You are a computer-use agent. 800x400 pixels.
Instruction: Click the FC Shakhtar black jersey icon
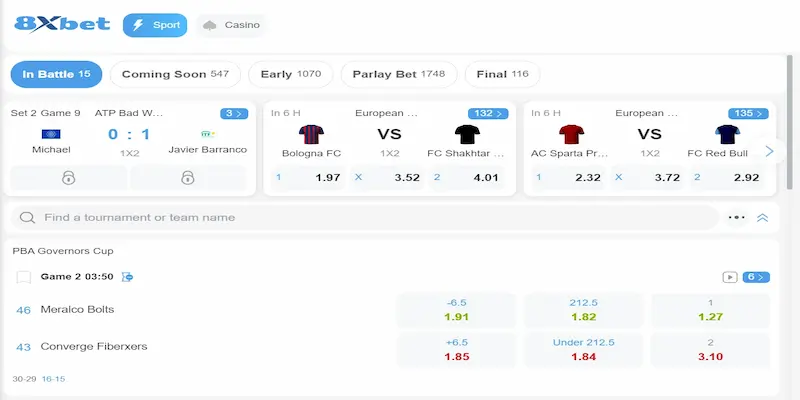pyautogui.click(x=467, y=134)
